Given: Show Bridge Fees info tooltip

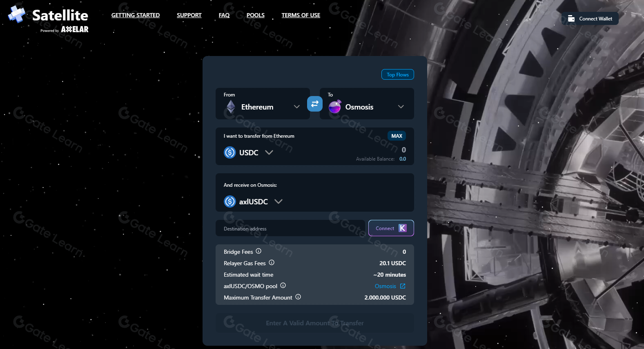Looking at the screenshot, I should pyautogui.click(x=258, y=251).
